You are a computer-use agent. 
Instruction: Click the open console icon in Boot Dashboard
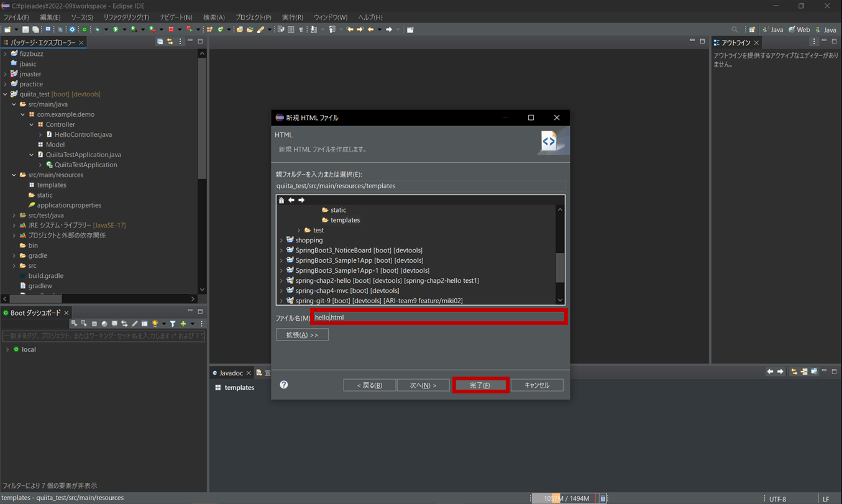(114, 324)
